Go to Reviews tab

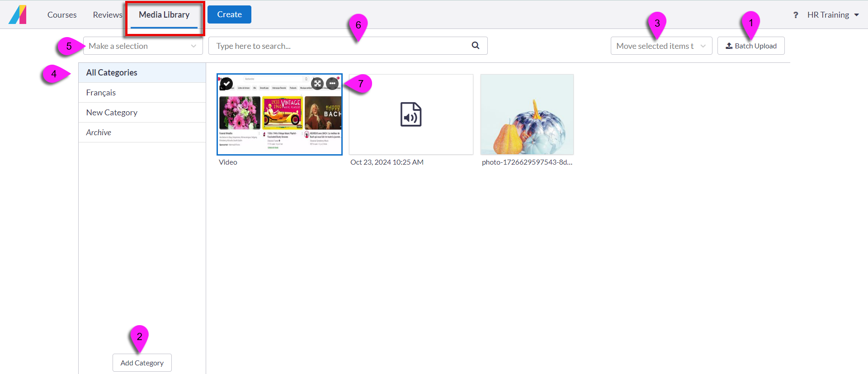108,15
